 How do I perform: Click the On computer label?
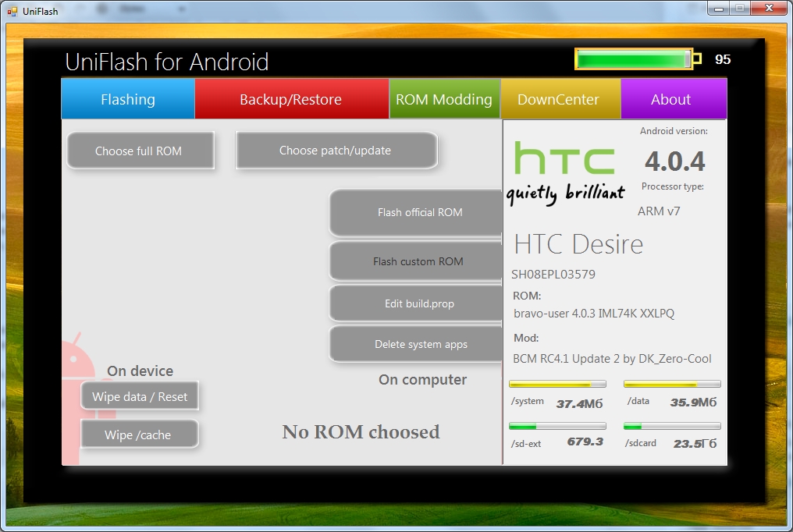pyautogui.click(x=422, y=380)
